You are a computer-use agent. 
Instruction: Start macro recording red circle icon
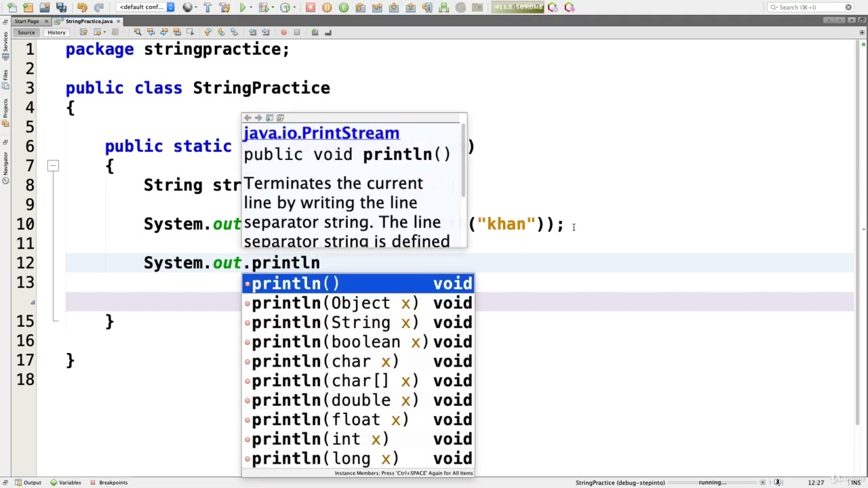[x=283, y=32]
